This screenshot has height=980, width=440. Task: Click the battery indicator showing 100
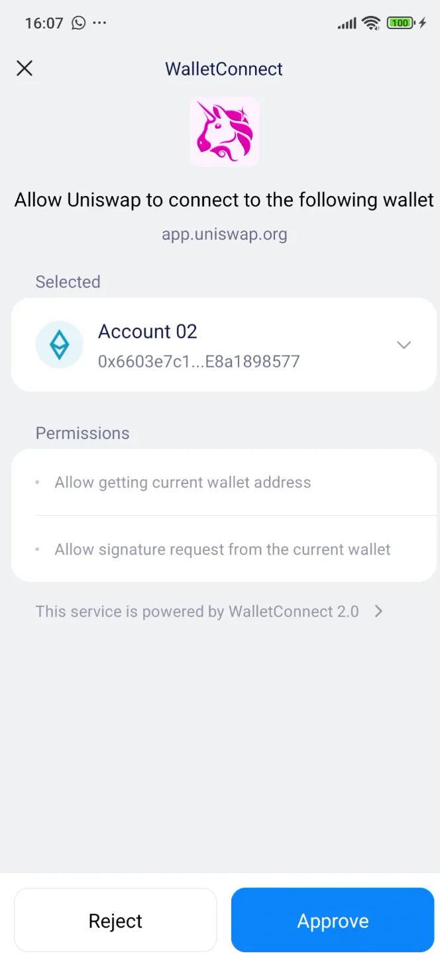398,23
